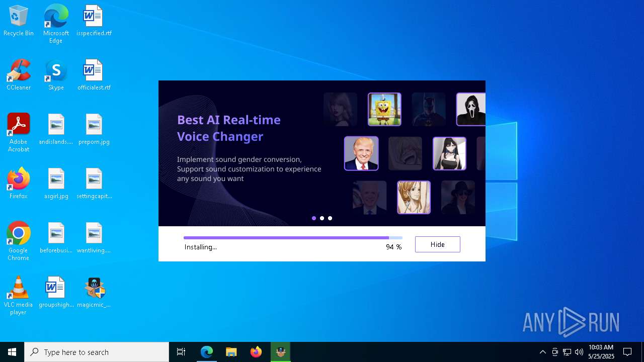Click the 'Installing...' status text
Screen dimensions: 644x362
200,247
